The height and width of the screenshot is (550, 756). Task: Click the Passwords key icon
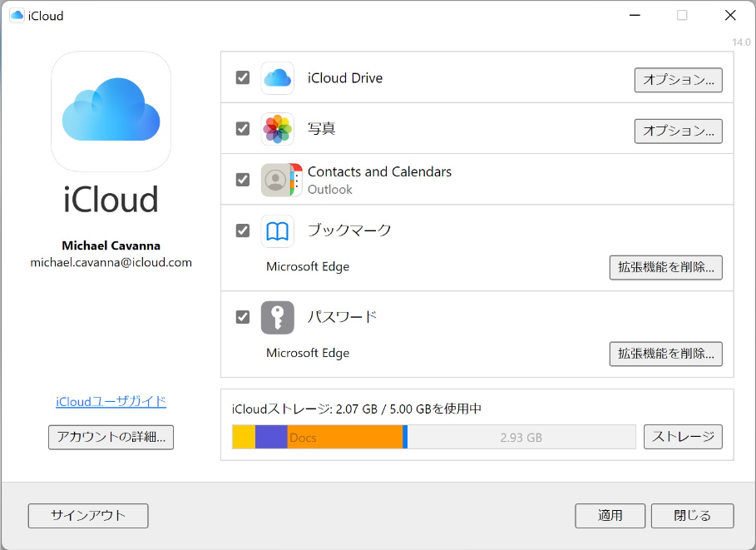click(277, 317)
